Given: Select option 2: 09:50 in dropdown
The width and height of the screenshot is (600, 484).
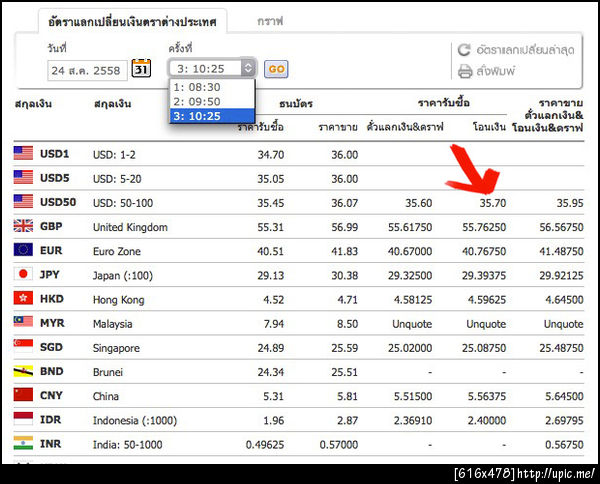Looking at the screenshot, I should click(x=212, y=102).
